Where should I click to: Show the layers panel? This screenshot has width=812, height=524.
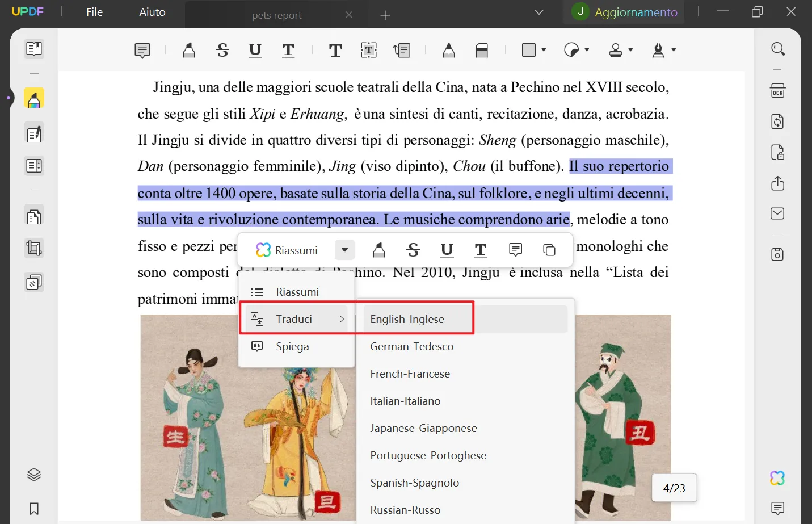(34, 475)
